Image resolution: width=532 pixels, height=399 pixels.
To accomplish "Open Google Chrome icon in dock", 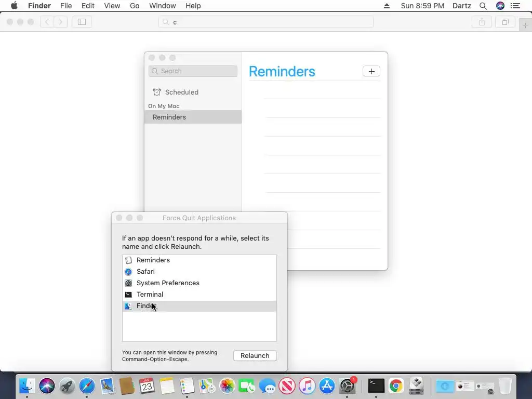I will (396, 386).
